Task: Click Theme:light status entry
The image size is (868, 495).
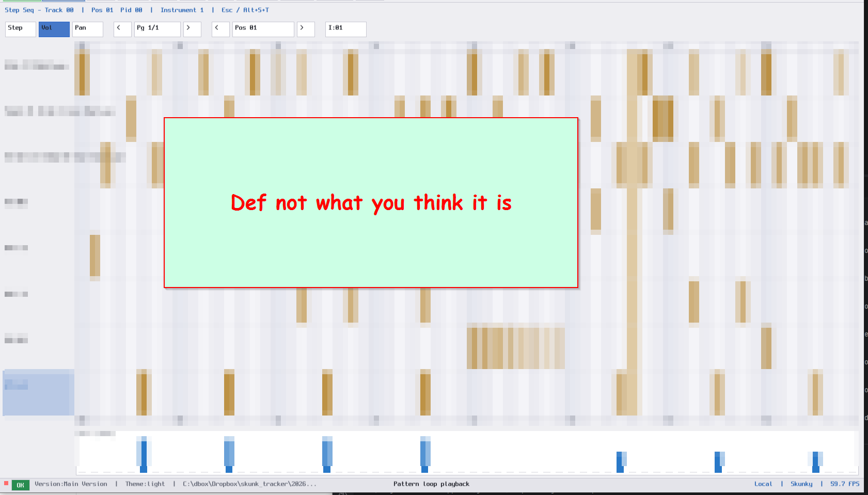Action: [145, 484]
